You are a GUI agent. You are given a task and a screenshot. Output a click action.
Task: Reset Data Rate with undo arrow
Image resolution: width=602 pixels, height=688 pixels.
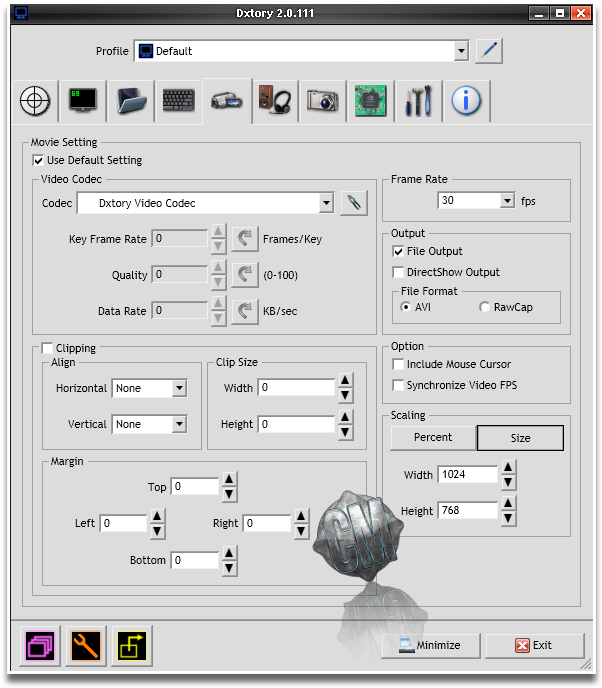244,311
